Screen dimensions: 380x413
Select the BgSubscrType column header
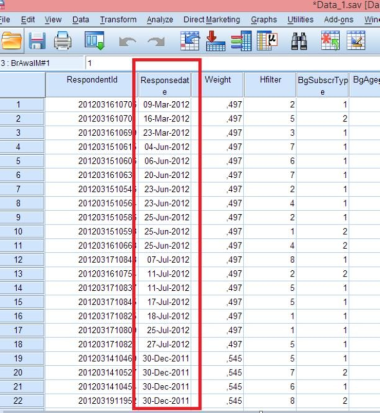[323, 85]
